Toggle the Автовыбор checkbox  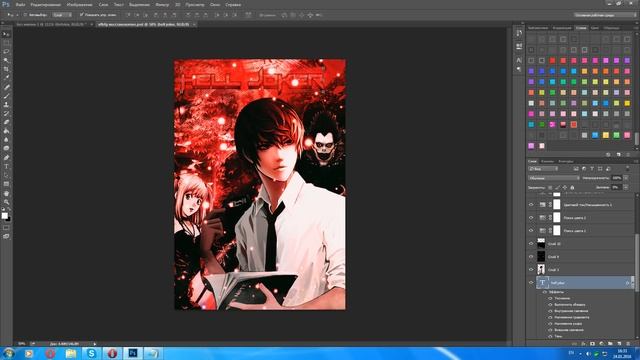pos(25,15)
